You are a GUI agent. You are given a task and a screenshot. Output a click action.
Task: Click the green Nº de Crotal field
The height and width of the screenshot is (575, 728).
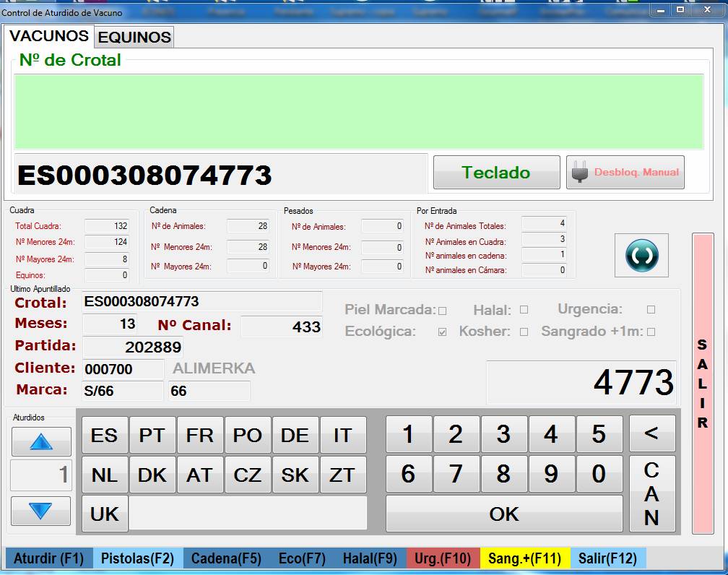coord(359,111)
